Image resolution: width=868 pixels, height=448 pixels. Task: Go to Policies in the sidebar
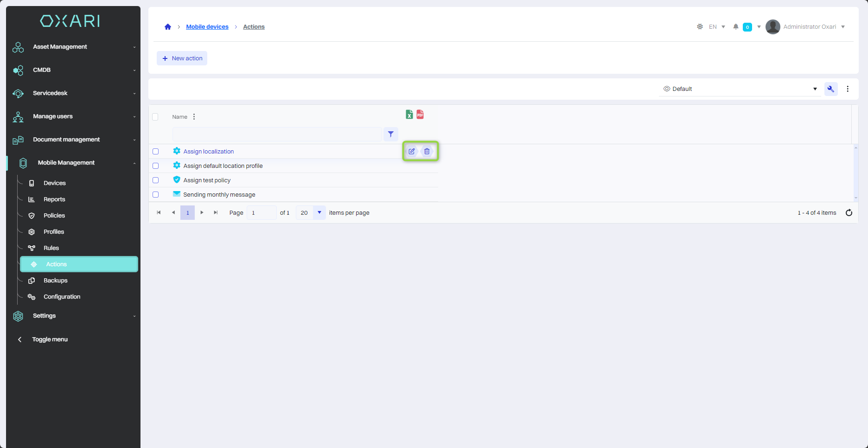coord(54,216)
